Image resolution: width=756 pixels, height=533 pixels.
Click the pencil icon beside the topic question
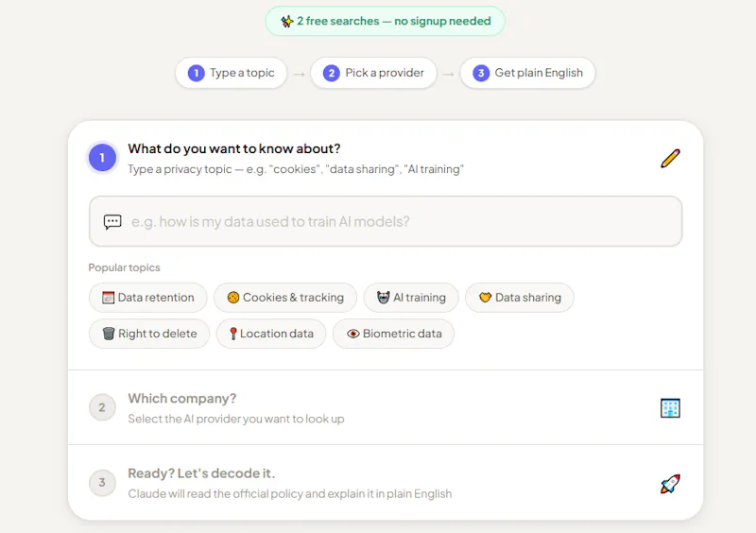(670, 158)
